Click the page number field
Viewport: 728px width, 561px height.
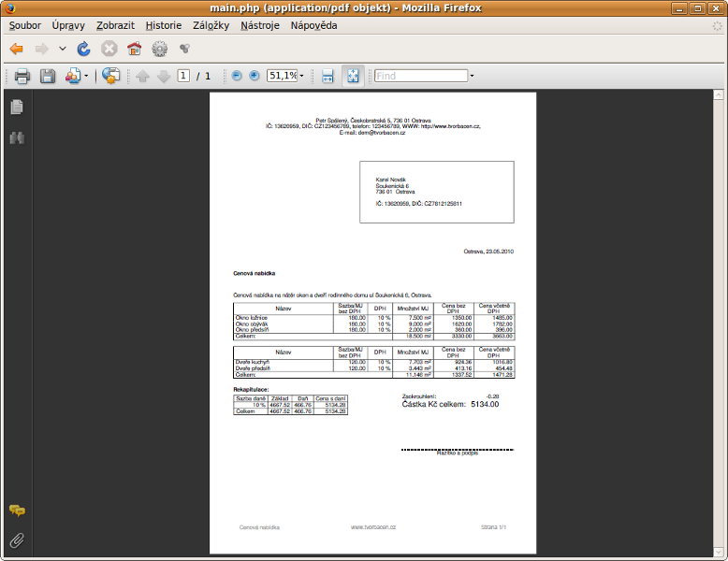click(x=183, y=76)
